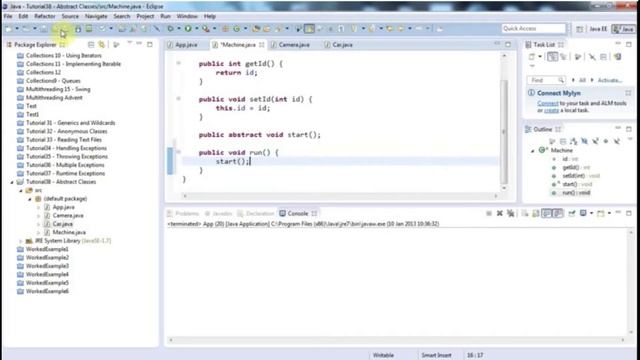Switch to the Java perspective button

pyautogui.click(x=624, y=29)
